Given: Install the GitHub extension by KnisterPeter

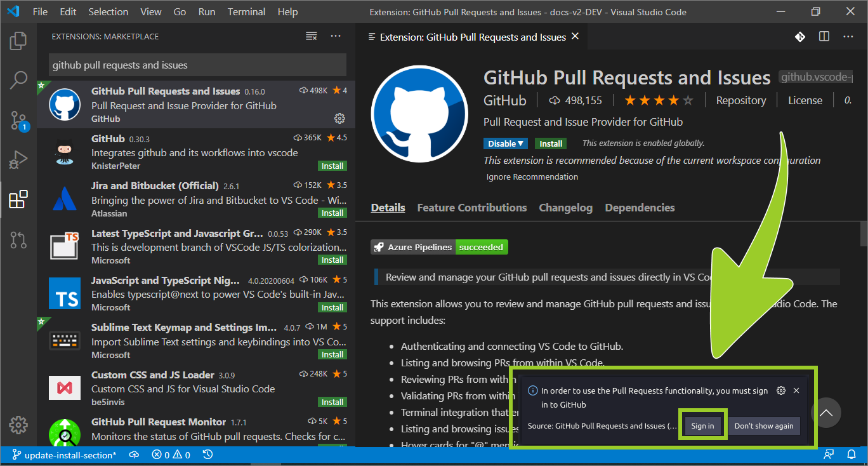Looking at the screenshot, I should pyautogui.click(x=332, y=166).
